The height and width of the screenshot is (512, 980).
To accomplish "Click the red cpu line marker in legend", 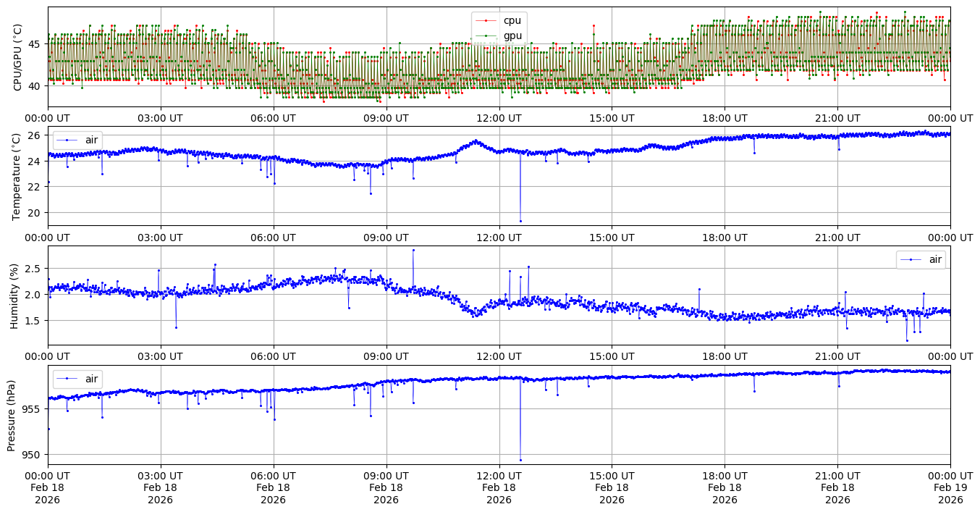I will coord(486,20).
